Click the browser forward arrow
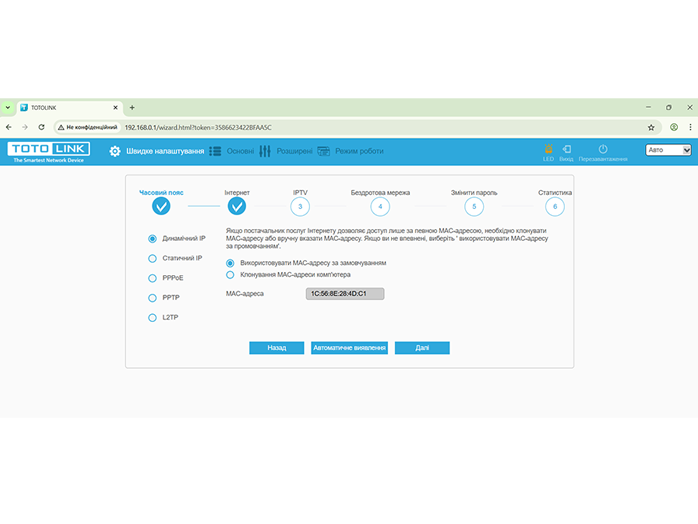This screenshot has height=524, width=698. [25, 127]
